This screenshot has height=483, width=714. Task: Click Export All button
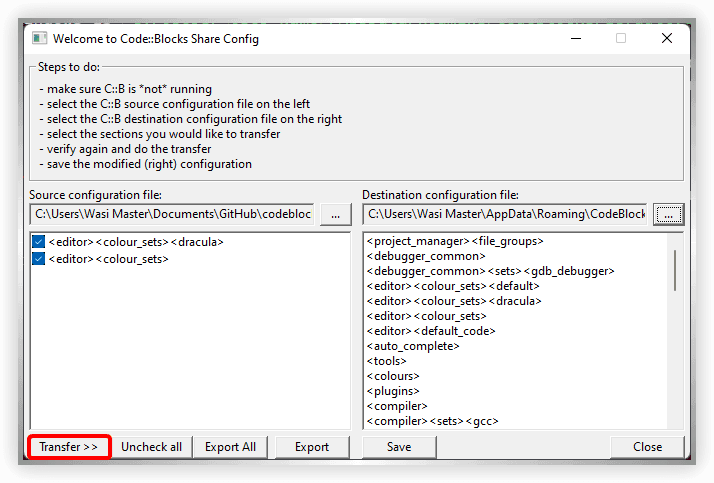click(230, 447)
